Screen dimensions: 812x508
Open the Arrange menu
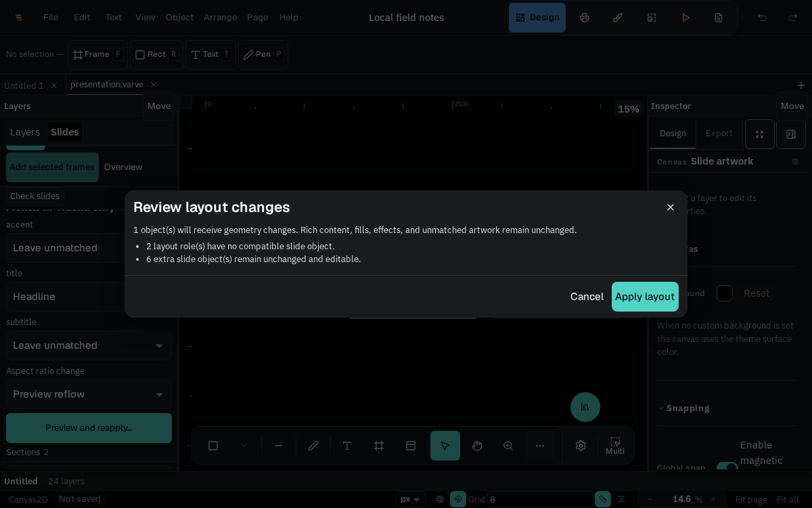pos(220,18)
